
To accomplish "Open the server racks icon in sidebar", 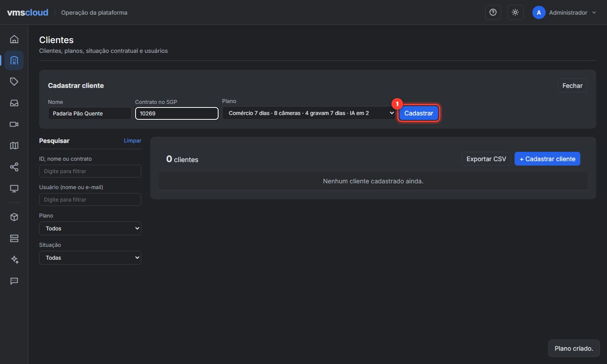I will point(14,238).
